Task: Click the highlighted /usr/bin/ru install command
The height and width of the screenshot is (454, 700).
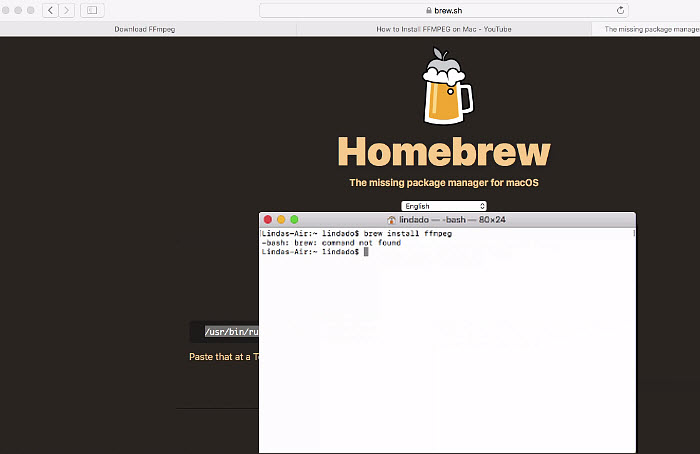Action: click(x=232, y=332)
